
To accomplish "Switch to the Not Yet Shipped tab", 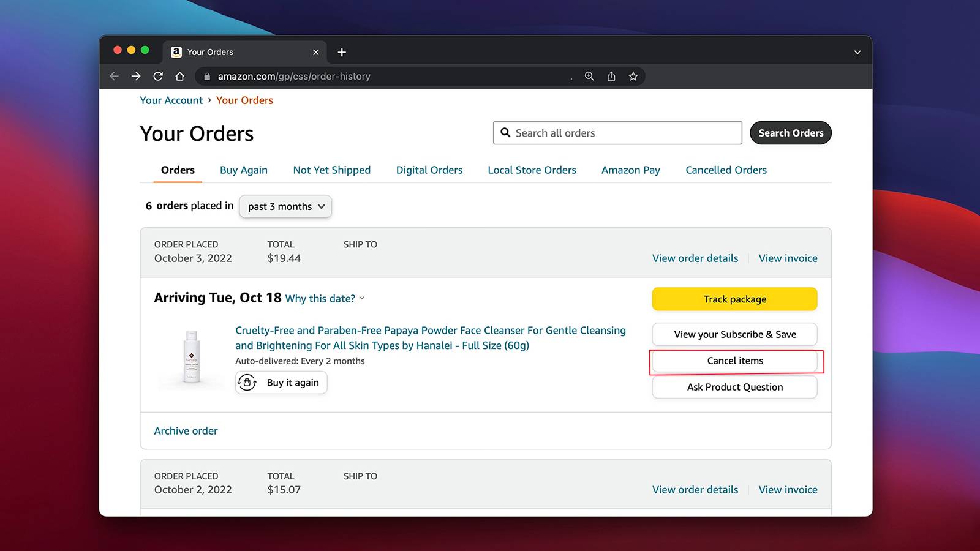I will [x=331, y=170].
